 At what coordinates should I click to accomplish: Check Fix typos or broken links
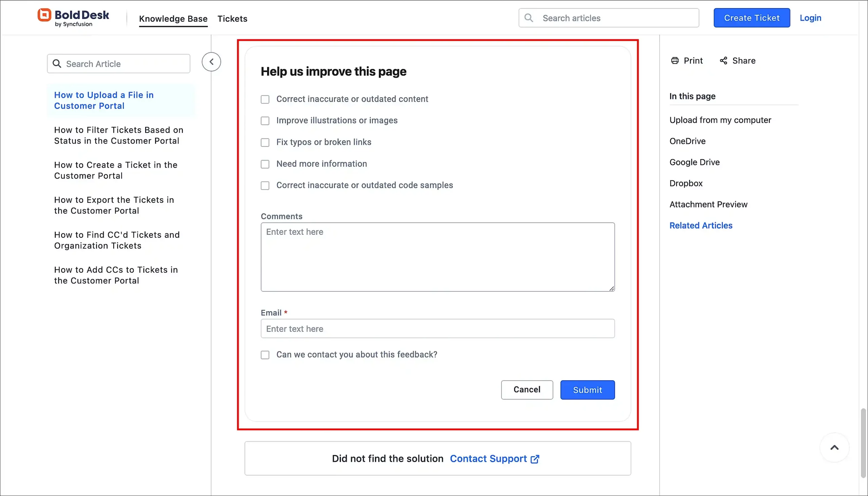click(265, 142)
